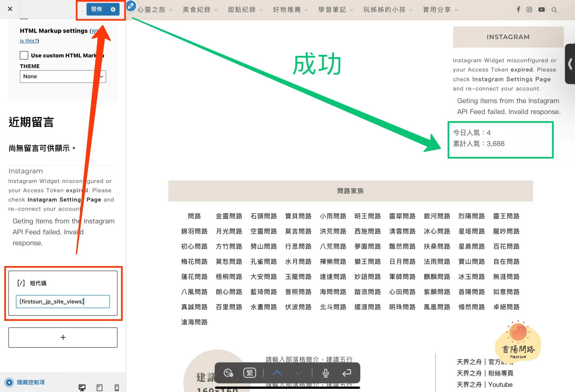Image resolution: width=575 pixels, height=392 pixels.
Task: Open the Instagram social icon link
Action: coord(529,9)
